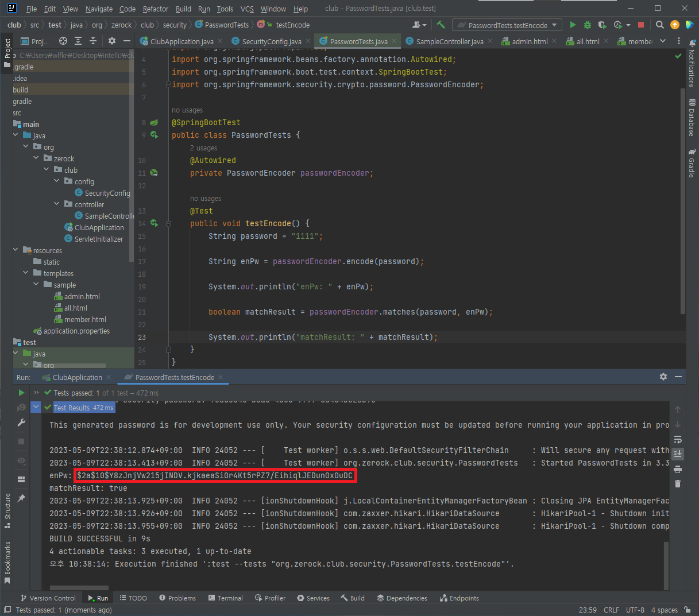Show hidden editor tabs with the chevron
699x616 pixels.
tap(663, 41)
